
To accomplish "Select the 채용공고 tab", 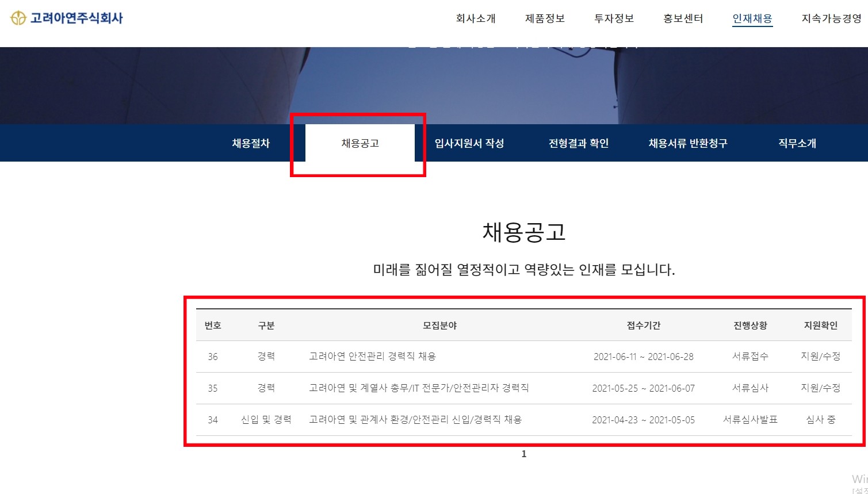I will point(360,143).
